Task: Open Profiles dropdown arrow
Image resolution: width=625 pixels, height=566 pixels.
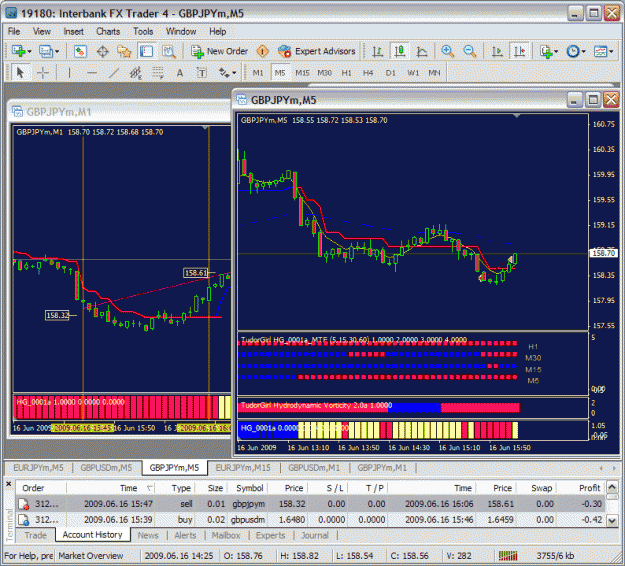Action: pyautogui.click(x=57, y=52)
